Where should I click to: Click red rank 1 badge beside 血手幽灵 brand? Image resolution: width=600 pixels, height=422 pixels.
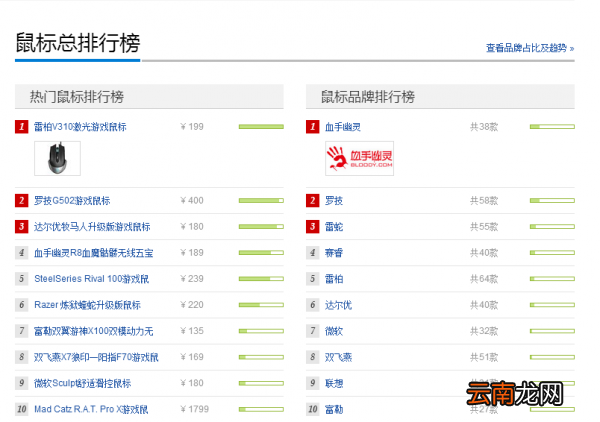(x=313, y=127)
